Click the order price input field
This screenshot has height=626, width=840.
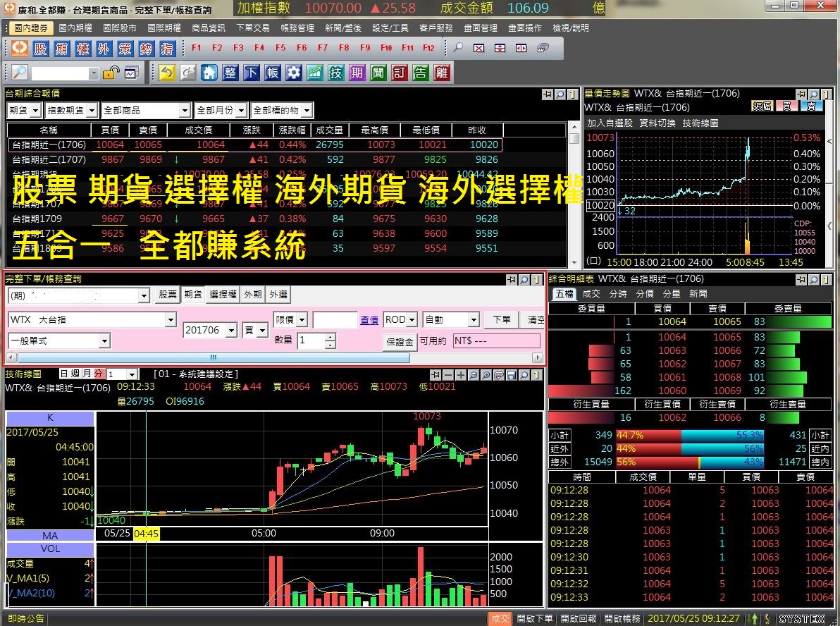pos(335,320)
